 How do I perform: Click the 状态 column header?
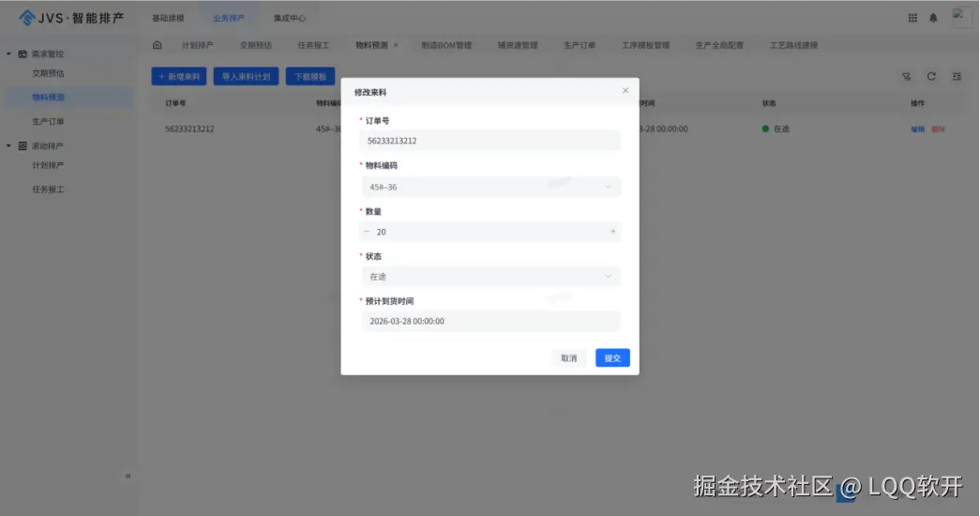[x=769, y=103]
